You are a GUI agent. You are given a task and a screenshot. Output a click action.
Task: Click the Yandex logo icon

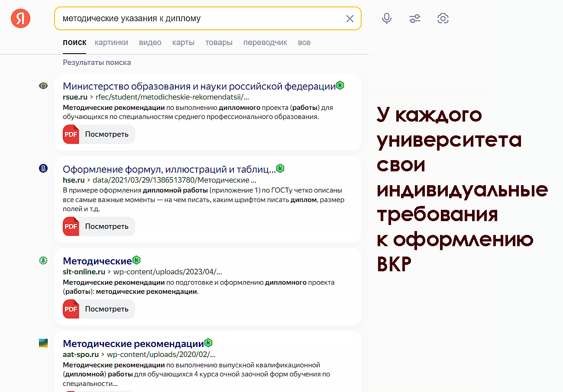20,19
